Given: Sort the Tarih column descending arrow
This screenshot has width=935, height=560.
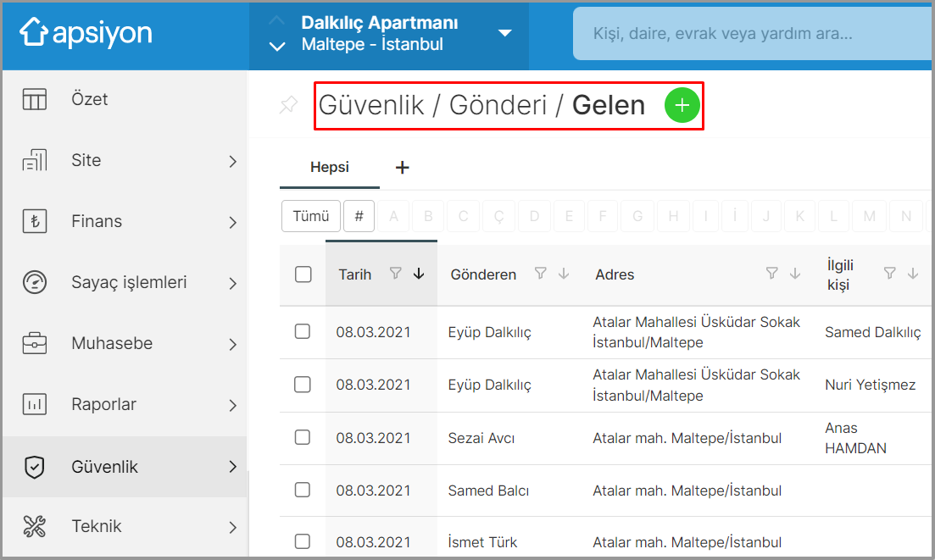Looking at the screenshot, I should [x=419, y=274].
